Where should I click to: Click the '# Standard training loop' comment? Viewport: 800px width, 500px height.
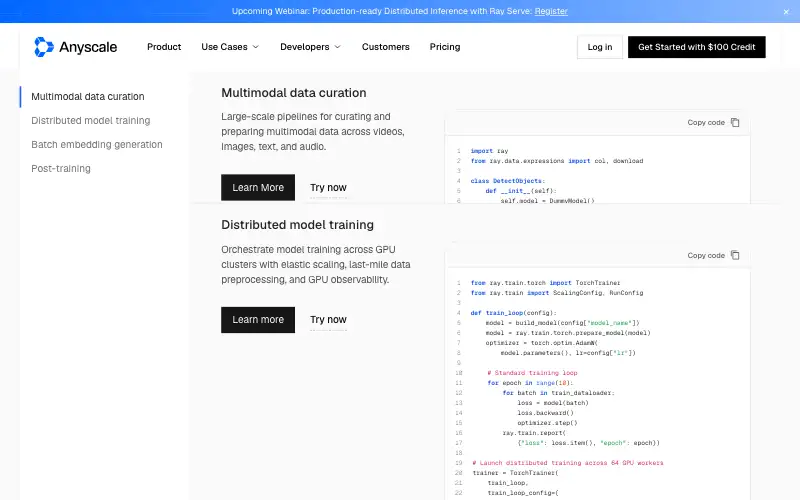click(532, 373)
